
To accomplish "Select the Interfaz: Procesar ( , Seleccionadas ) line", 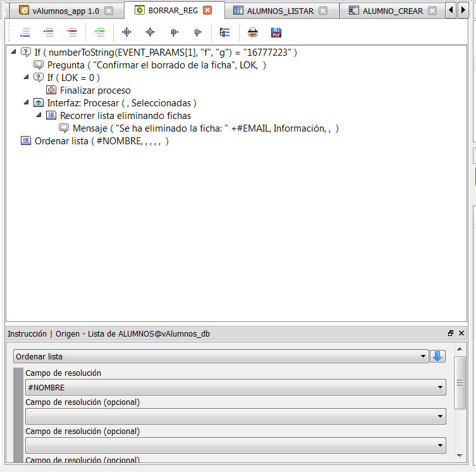I will tap(122, 103).
